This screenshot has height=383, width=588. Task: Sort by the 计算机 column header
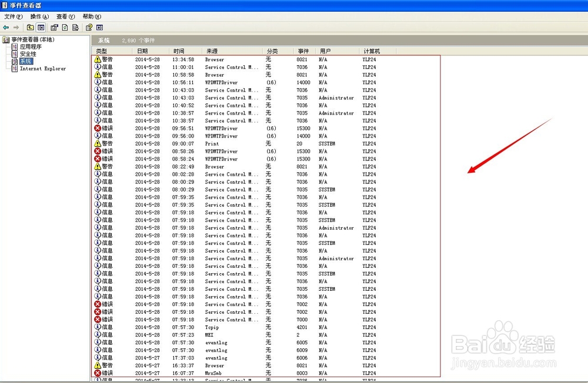pyautogui.click(x=377, y=51)
